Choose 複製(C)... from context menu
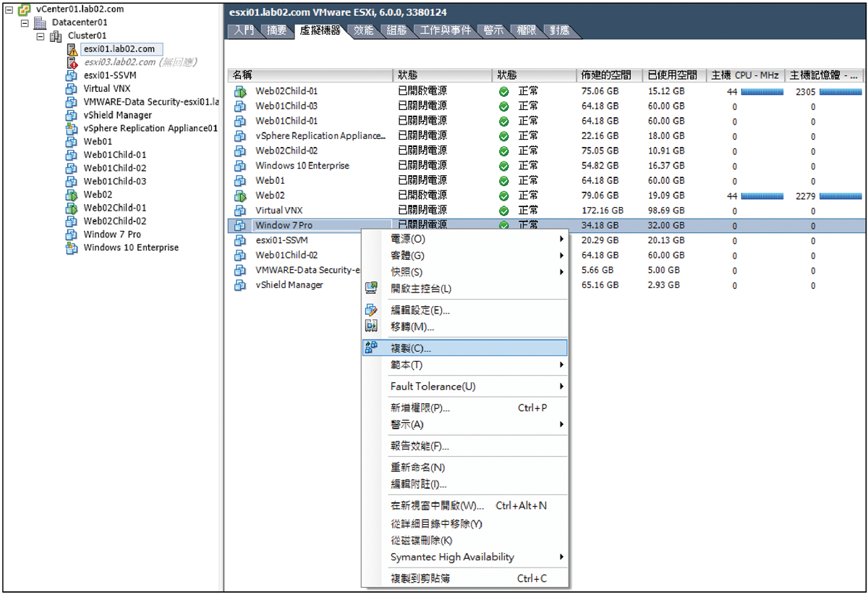The width and height of the screenshot is (868, 595). point(464,348)
